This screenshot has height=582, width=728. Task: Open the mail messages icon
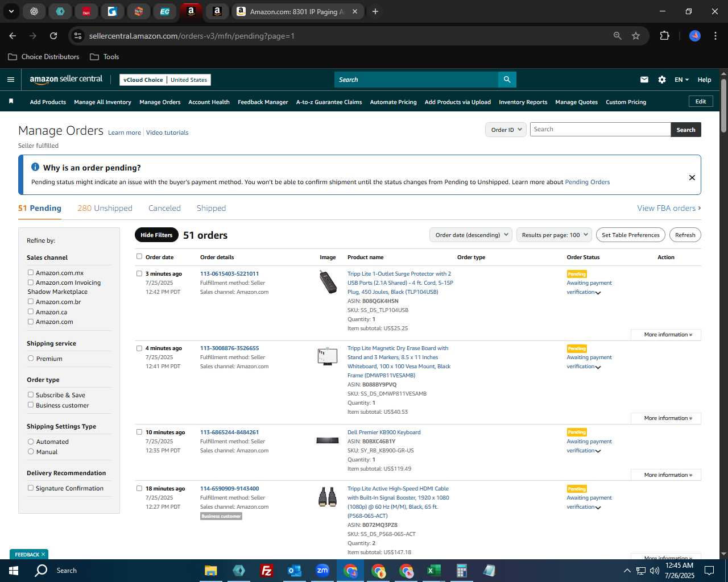[x=644, y=80]
